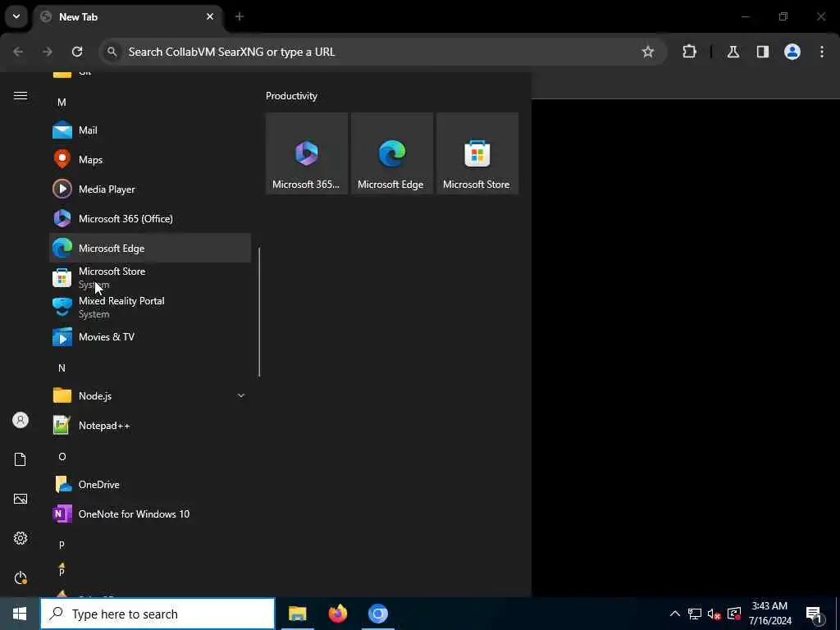Open Pictures from the Start sidebar
The width and height of the screenshot is (840, 630).
click(21, 499)
